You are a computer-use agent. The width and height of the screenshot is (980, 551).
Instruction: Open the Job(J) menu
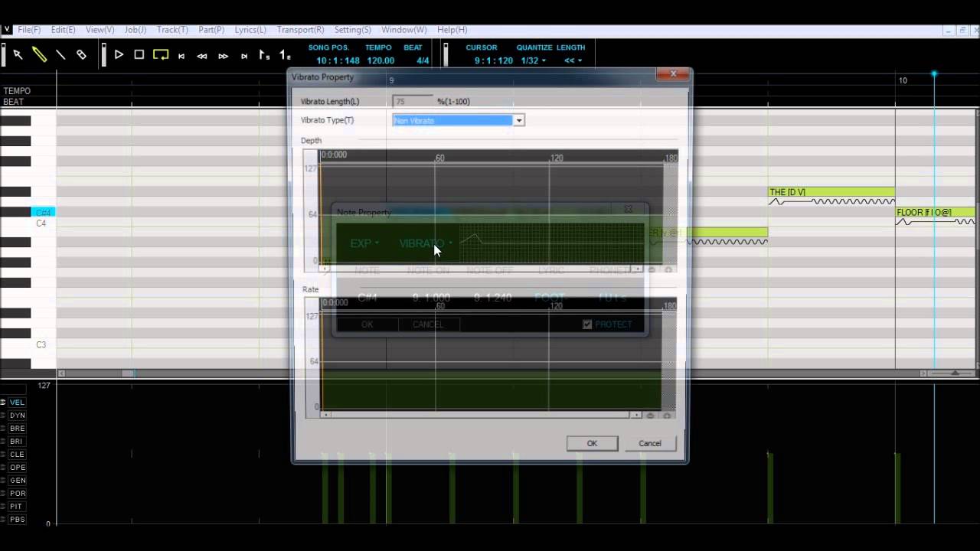[x=136, y=30]
